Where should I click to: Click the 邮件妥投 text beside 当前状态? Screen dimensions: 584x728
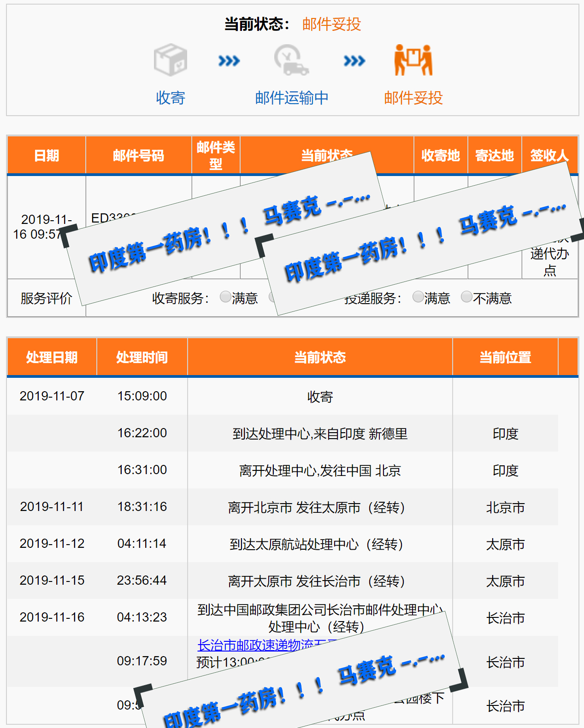pyautogui.click(x=331, y=24)
